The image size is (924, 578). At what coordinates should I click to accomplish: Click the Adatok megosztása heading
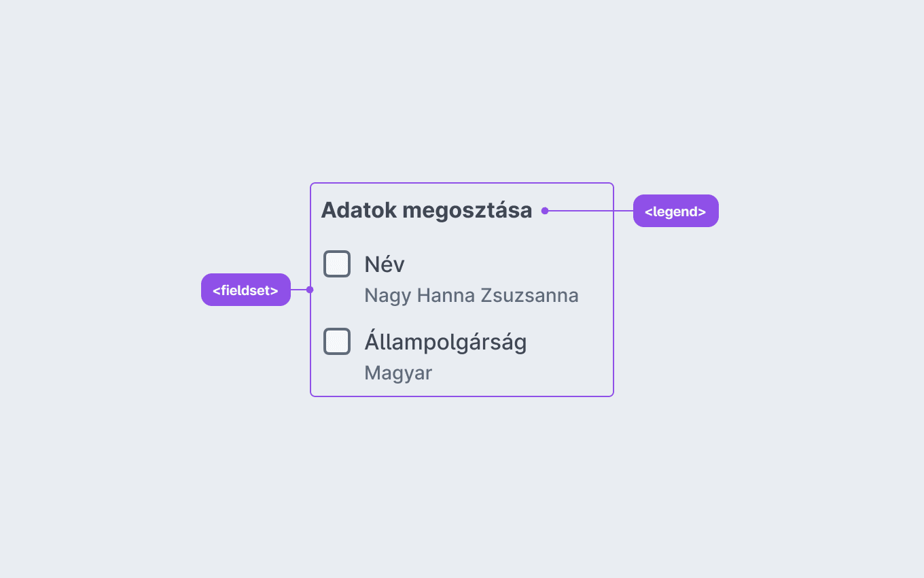427,210
